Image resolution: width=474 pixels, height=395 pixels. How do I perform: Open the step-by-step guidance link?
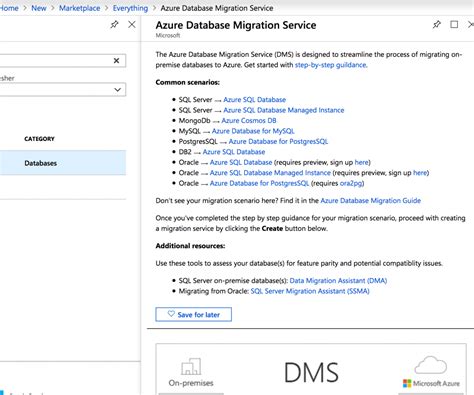331,65
